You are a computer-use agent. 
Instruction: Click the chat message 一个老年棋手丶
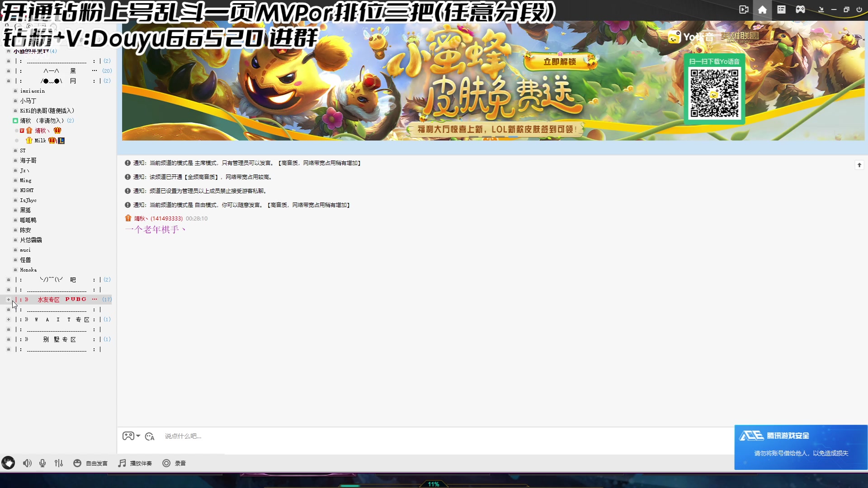pos(156,230)
